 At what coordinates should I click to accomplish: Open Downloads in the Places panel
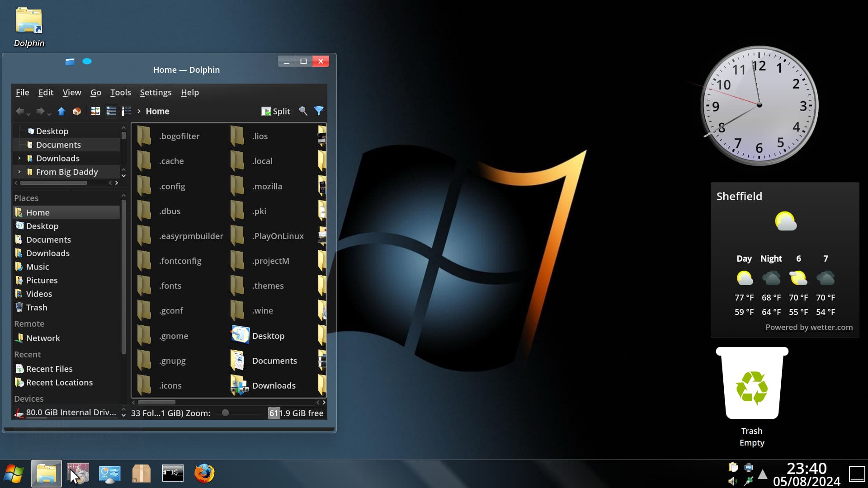coord(66,253)
